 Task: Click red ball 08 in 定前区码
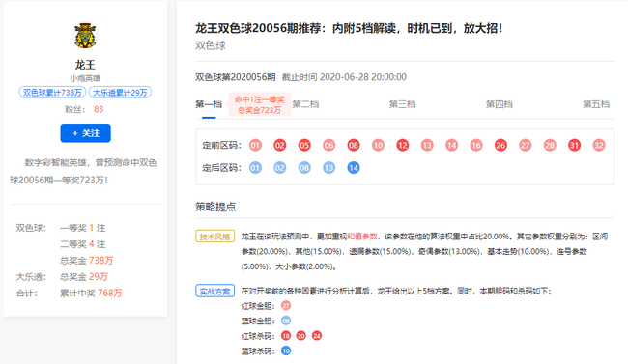(354, 145)
